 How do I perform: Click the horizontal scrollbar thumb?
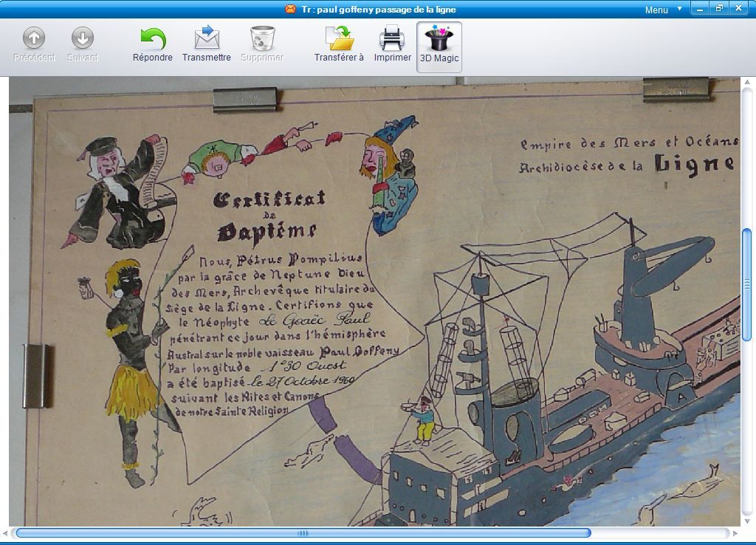[303, 532]
